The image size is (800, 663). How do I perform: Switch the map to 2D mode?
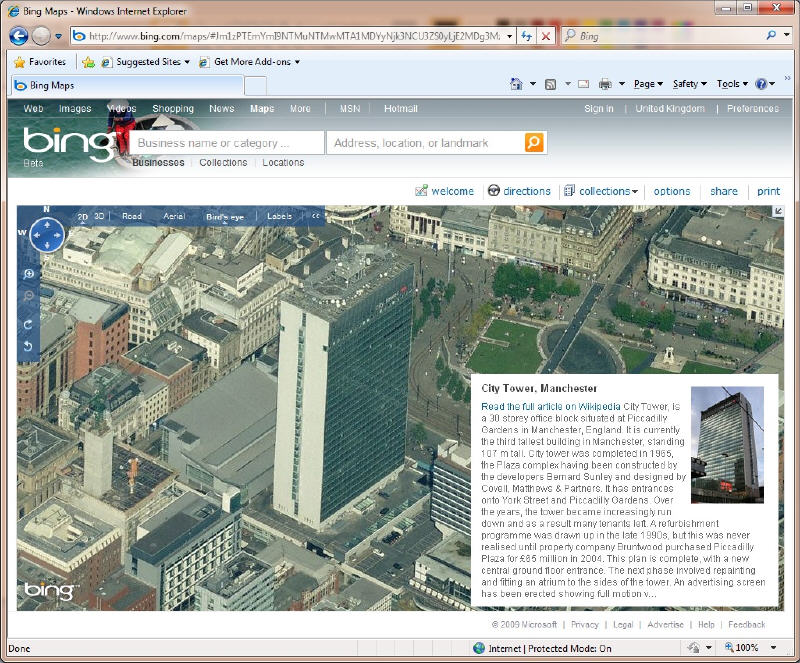(x=83, y=216)
